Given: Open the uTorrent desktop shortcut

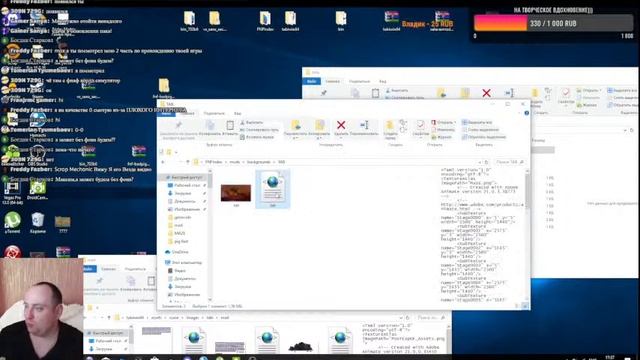Looking at the screenshot, I should [12, 223].
